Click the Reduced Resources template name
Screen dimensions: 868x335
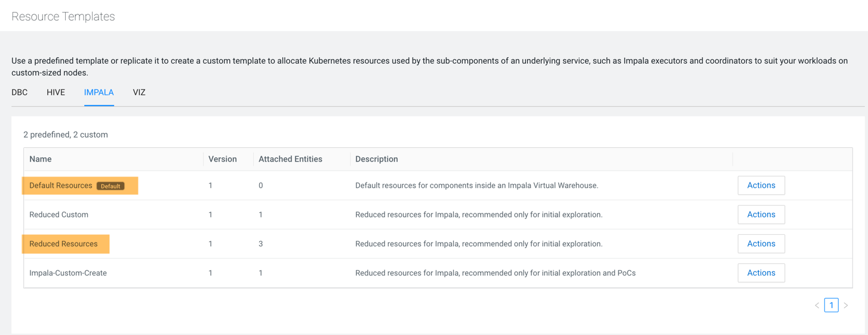(63, 244)
